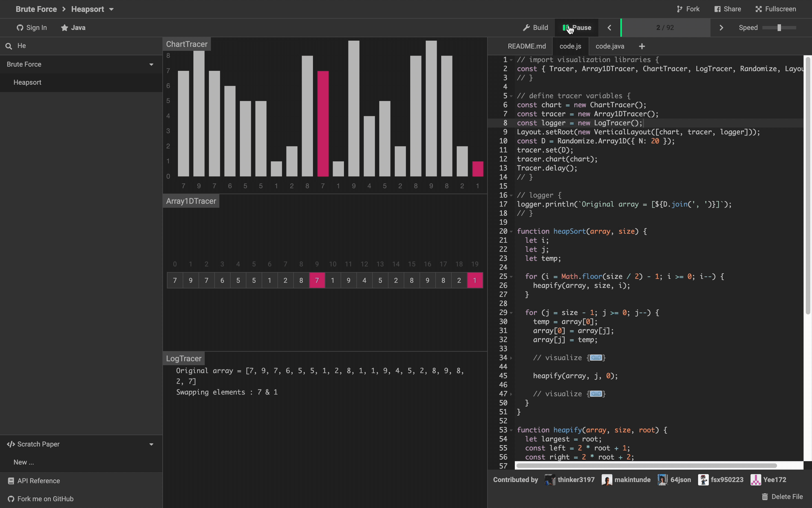Expand folded visualize block on line 47
Screen dimensions: 812x508
pyautogui.click(x=596, y=394)
